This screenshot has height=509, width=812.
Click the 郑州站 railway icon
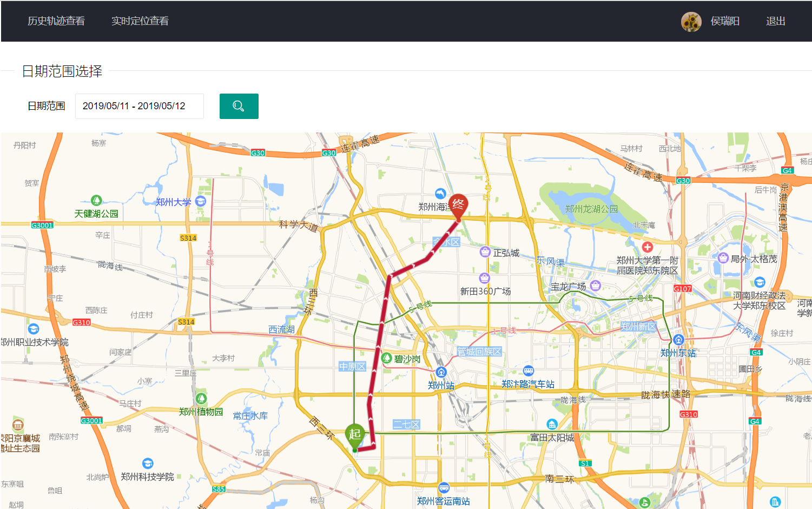(441, 372)
